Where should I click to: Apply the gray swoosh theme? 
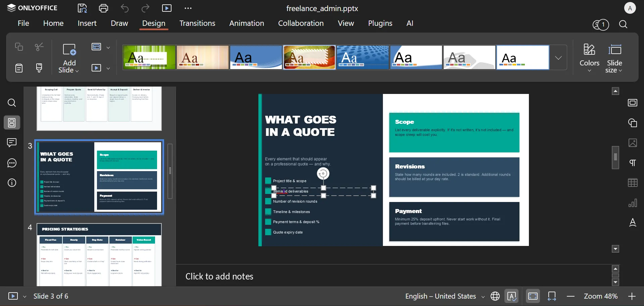pos(469,58)
